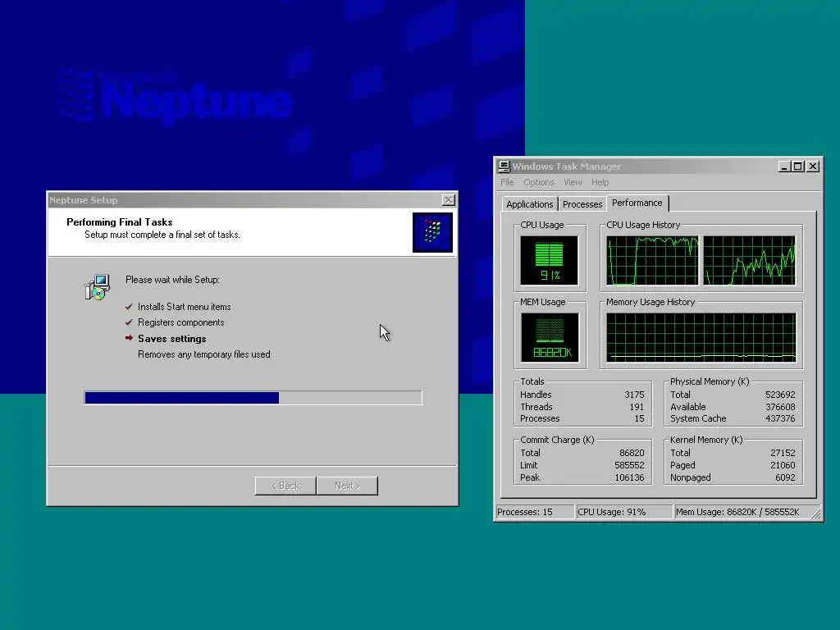This screenshot has height=630, width=840.
Task: Click Kernel Memory Nonpaged value 6092
Action: 785,477
